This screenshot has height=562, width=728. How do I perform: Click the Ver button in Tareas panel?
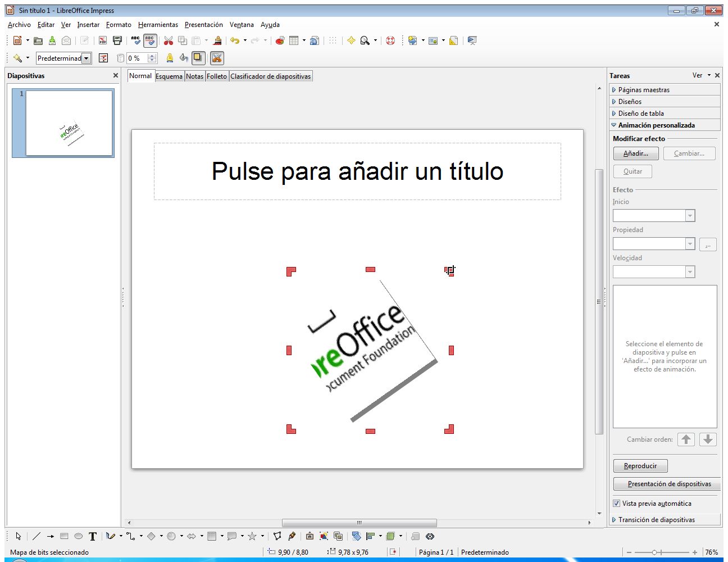pos(701,75)
